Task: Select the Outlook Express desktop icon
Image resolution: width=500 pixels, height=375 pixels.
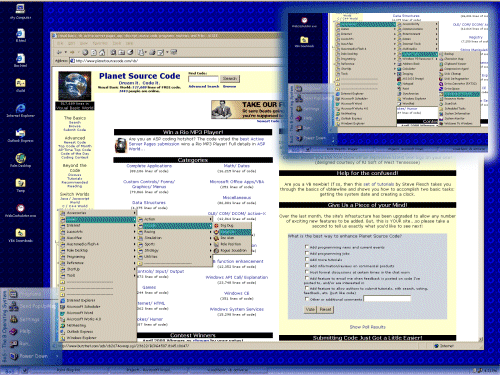Action: [20, 135]
